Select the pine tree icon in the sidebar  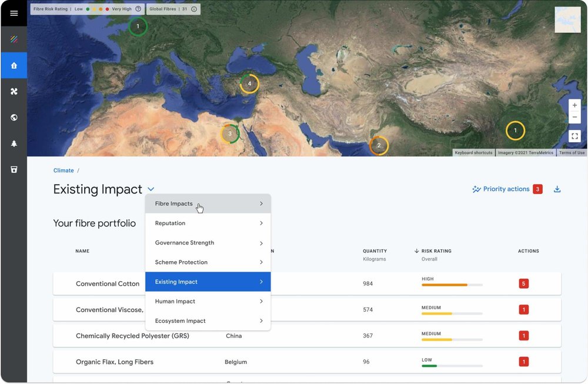click(14, 143)
